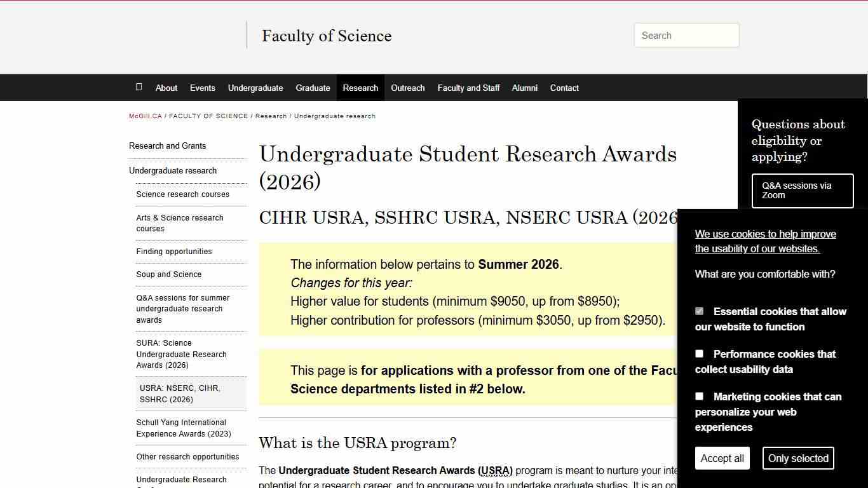Open the Faculty and Staff menu
The width and height of the screenshot is (868, 488).
[468, 88]
